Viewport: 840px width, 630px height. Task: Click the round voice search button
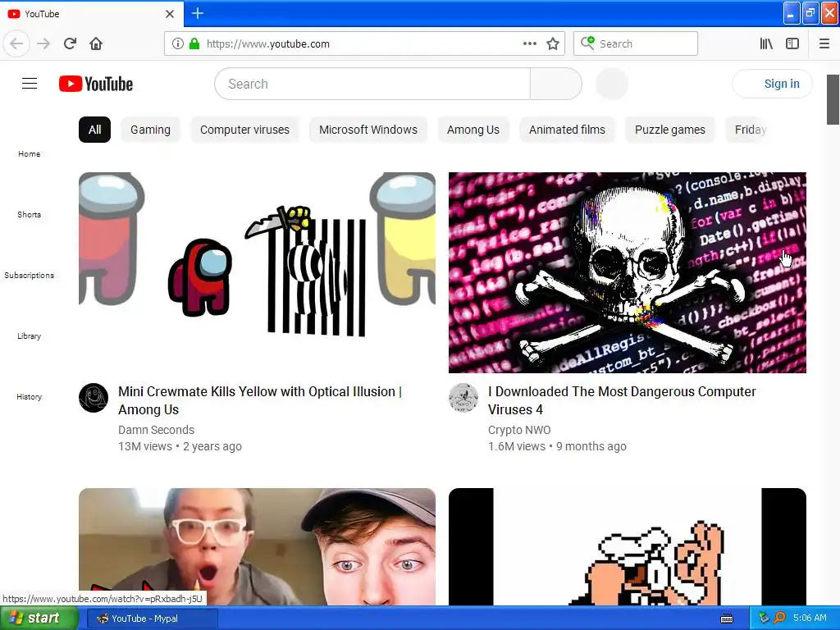click(x=612, y=84)
